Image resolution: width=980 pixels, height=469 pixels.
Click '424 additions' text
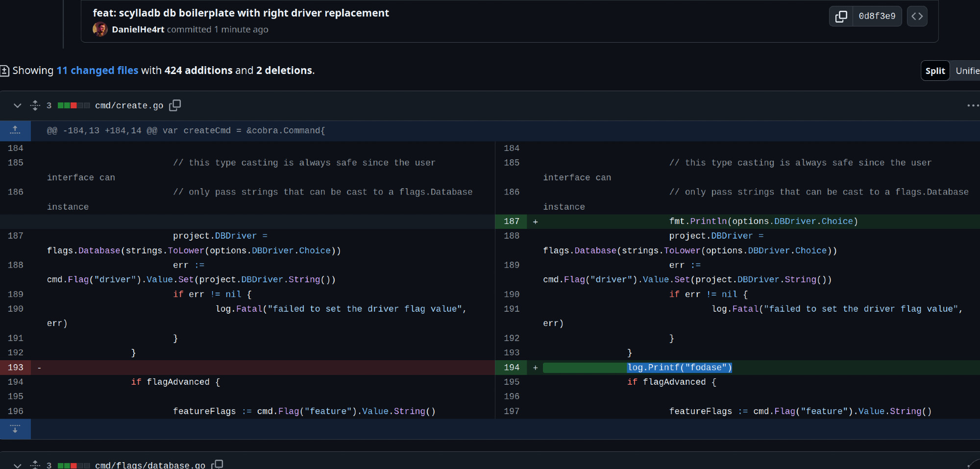pyautogui.click(x=198, y=70)
